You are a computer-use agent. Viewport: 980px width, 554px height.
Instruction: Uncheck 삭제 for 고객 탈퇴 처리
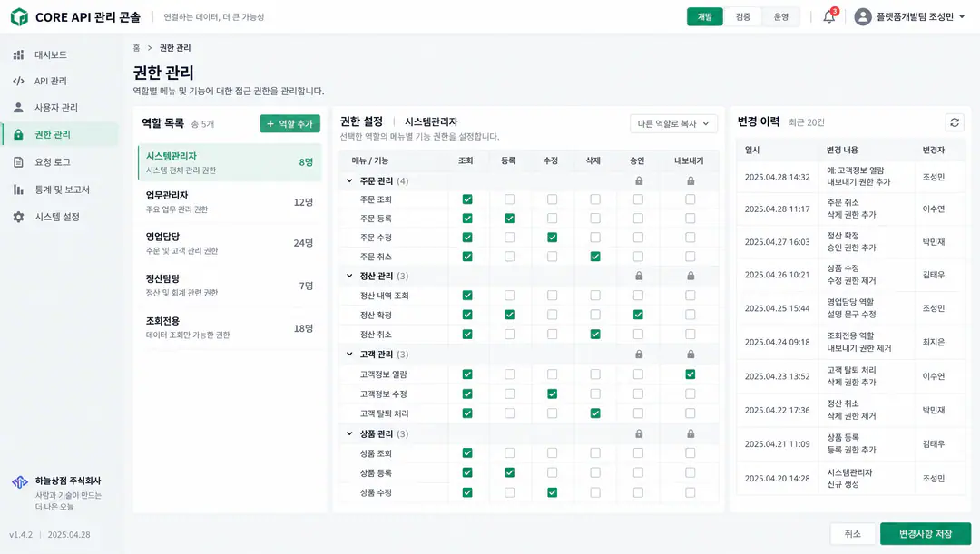tap(595, 413)
